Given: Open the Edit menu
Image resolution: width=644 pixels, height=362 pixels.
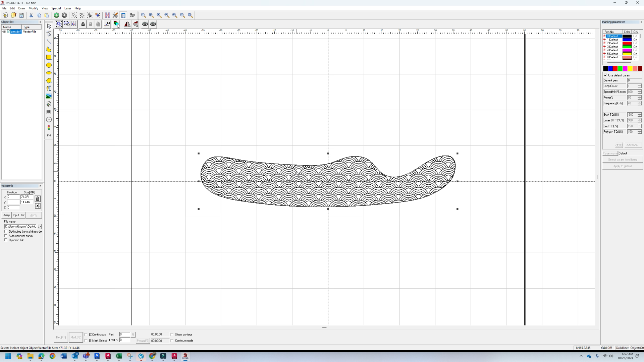Looking at the screenshot, I should [12, 8].
